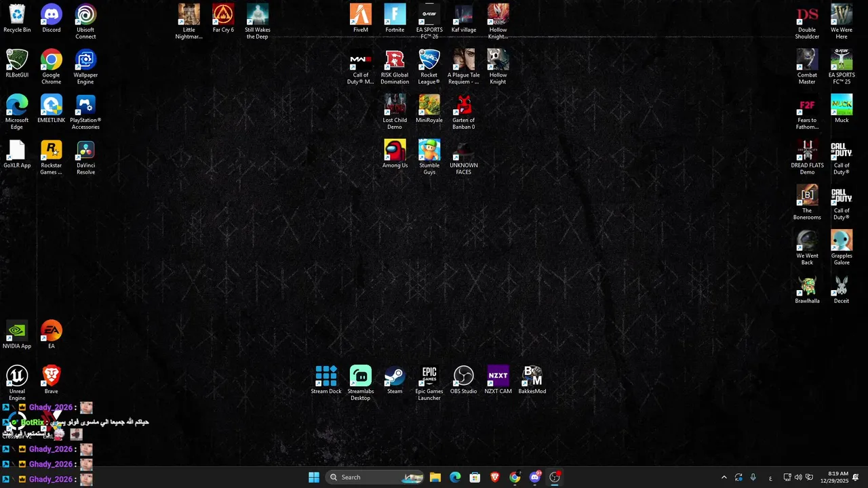Launch Discord from the desktop shortcut
868x488 pixels.
(51, 18)
